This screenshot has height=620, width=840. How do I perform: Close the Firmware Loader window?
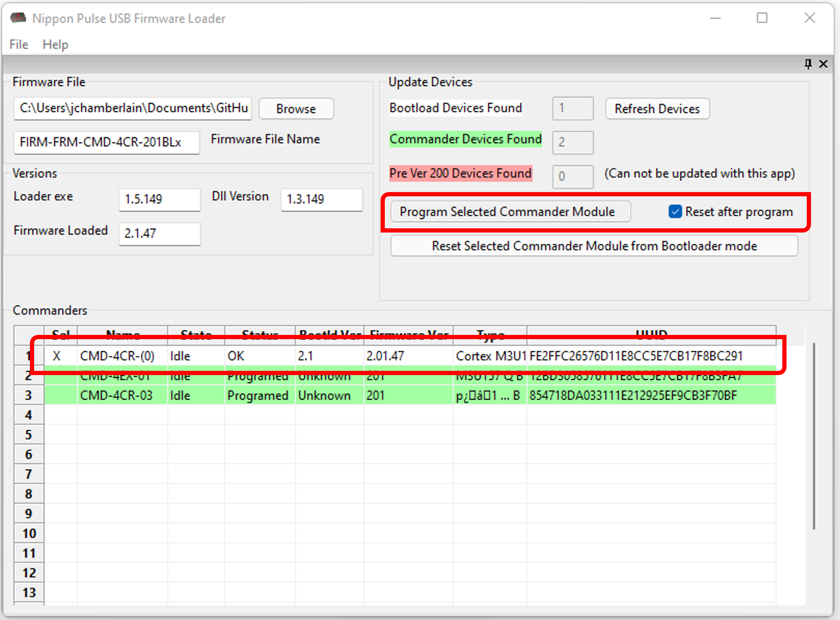pos(809,18)
